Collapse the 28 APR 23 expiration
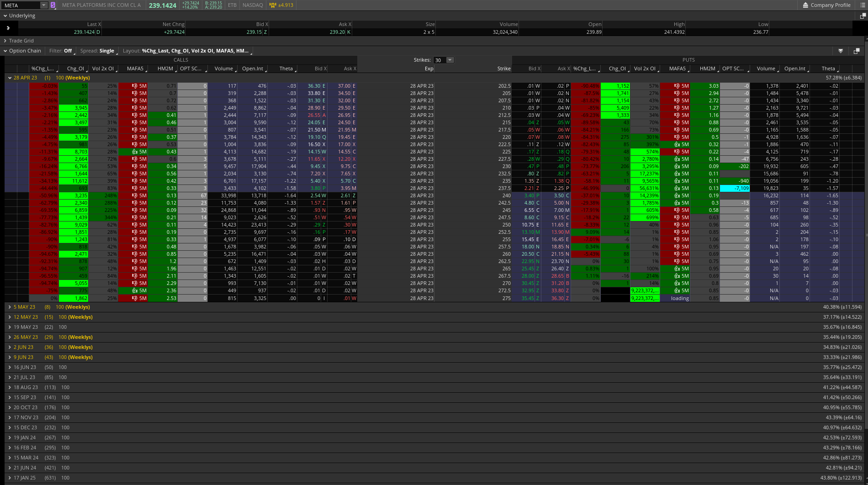This screenshot has height=485, width=868. point(10,78)
